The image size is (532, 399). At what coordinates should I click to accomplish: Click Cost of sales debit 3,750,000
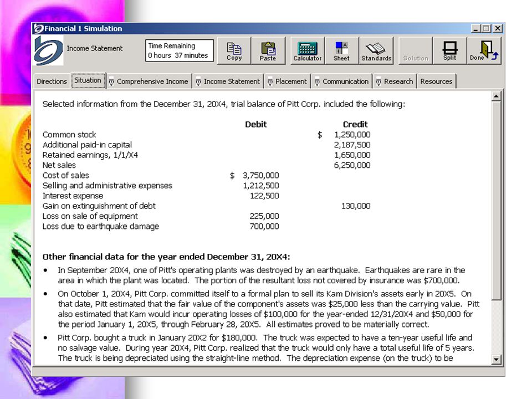[260, 176]
